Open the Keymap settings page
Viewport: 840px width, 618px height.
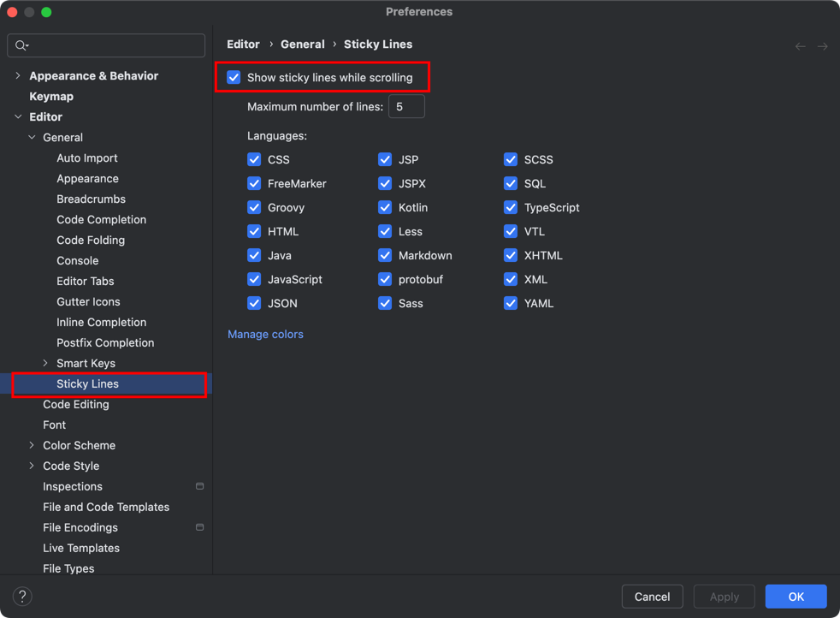pyautogui.click(x=51, y=97)
